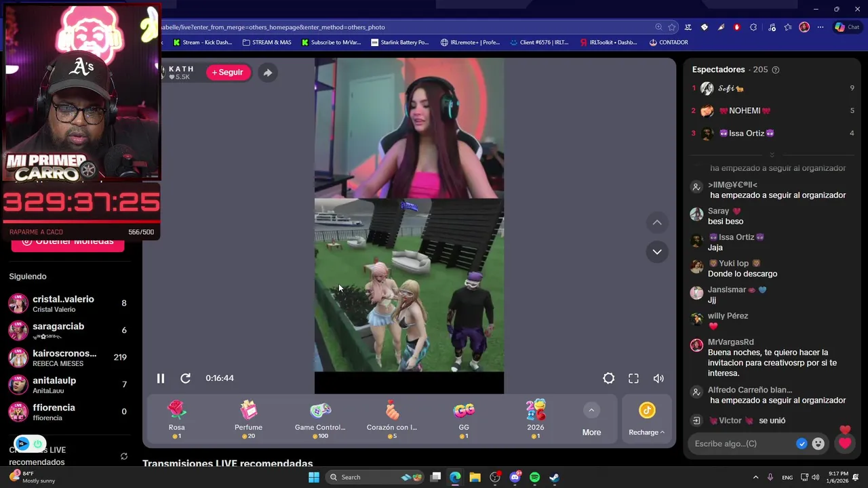Zoom the page with magnifier icon
Image resolution: width=868 pixels, height=488 pixels.
(658, 27)
